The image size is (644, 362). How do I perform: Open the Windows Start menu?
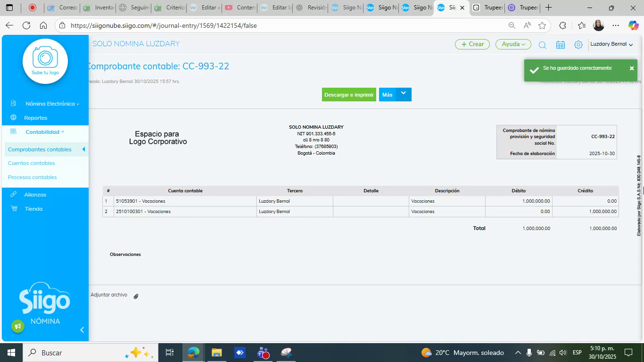[11, 353]
